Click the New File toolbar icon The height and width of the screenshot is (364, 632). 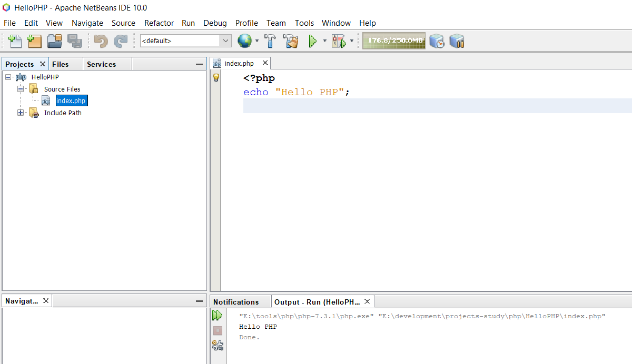pos(15,41)
